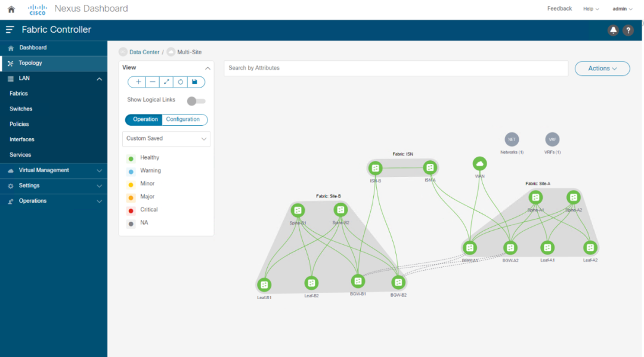Viewport: 644px width, 357px height.
Task: Open Switches under LAN
Action: (x=21, y=108)
